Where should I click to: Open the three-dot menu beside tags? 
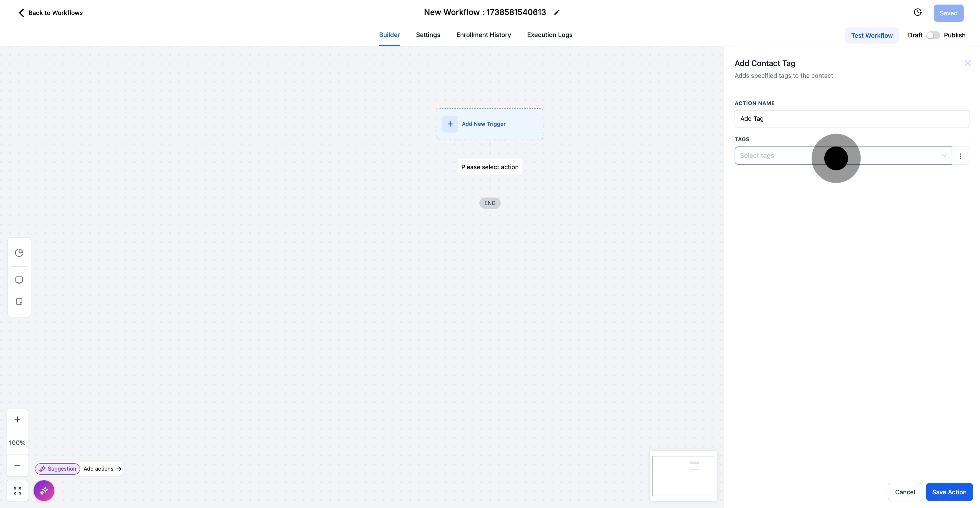click(960, 156)
